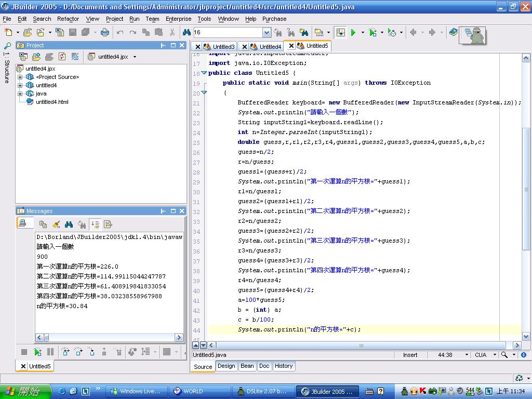The height and width of the screenshot is (399, 532).
Task: Run the project with green arrow
Action: [353, 33]
